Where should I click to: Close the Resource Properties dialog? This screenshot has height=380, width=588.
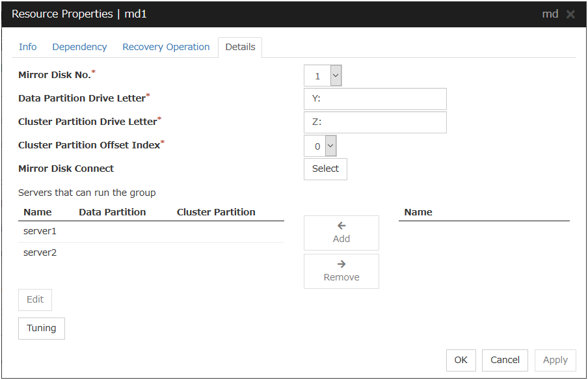click(x=570, y=14)
